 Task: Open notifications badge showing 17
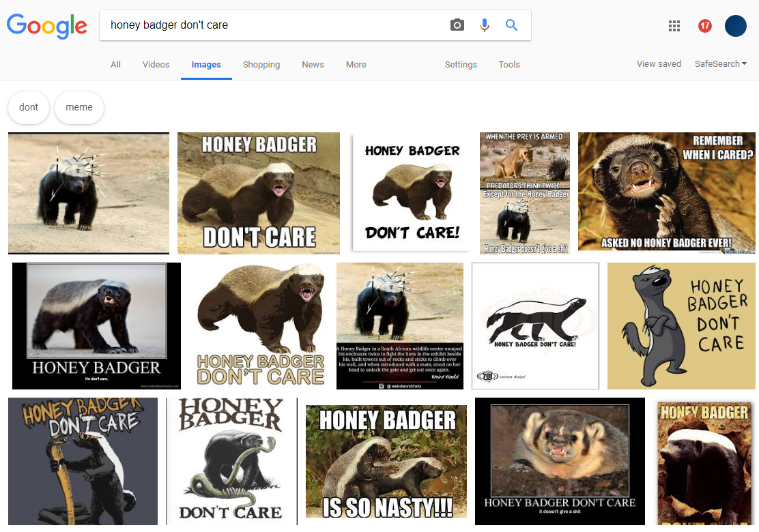point(705,26)
